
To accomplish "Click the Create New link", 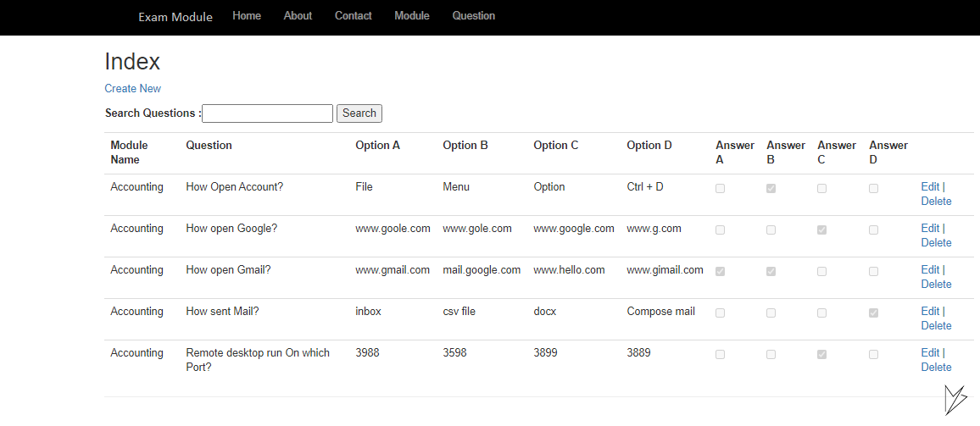I will 132,89.
